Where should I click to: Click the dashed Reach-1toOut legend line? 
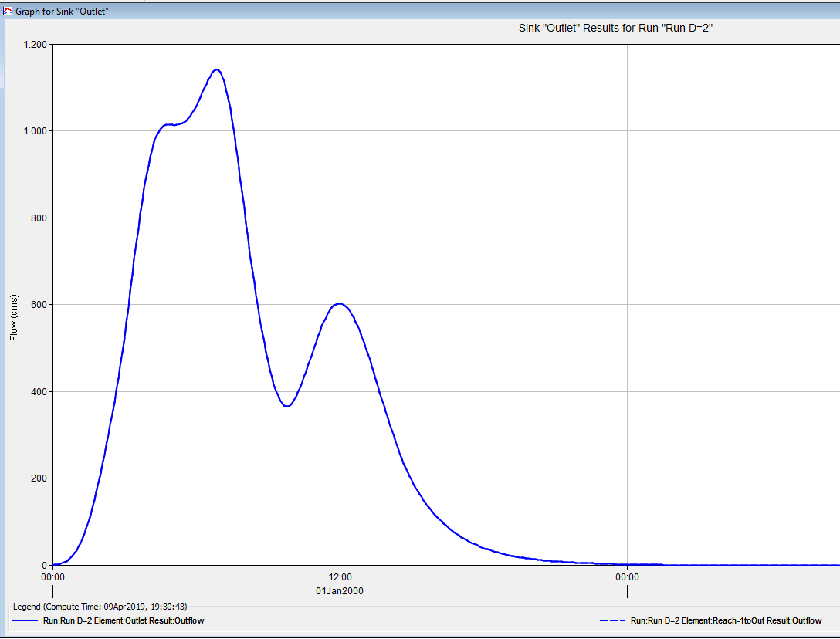pyautogui.click(x=612, y=620)
